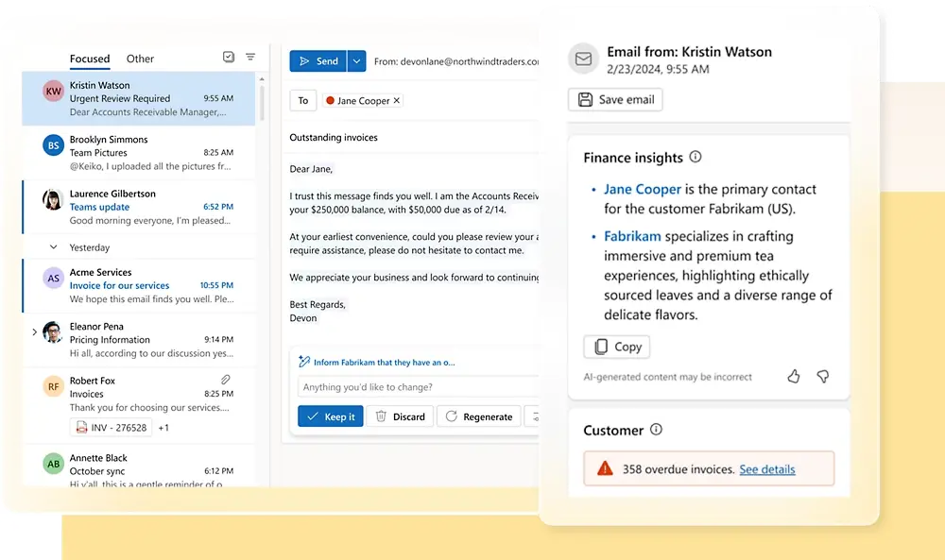Click Eleanor Pena's profile photo

(x=53, y=332)
